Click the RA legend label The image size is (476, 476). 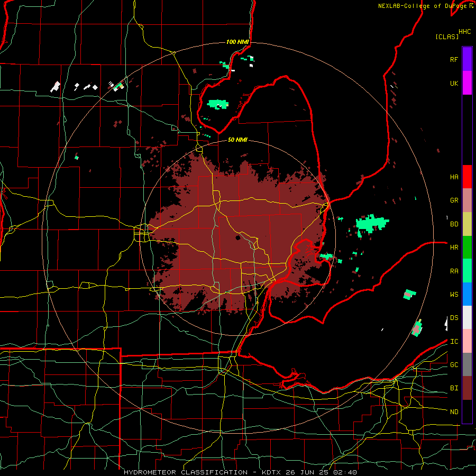[454, 271]
